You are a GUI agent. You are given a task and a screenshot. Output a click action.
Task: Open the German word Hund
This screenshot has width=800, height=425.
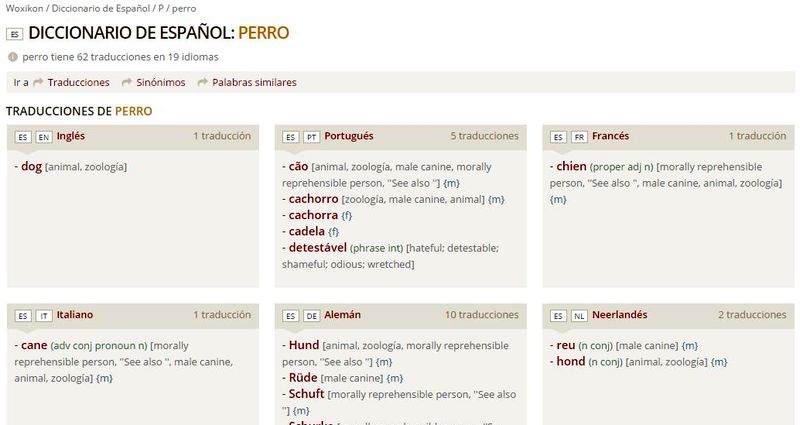304,345
